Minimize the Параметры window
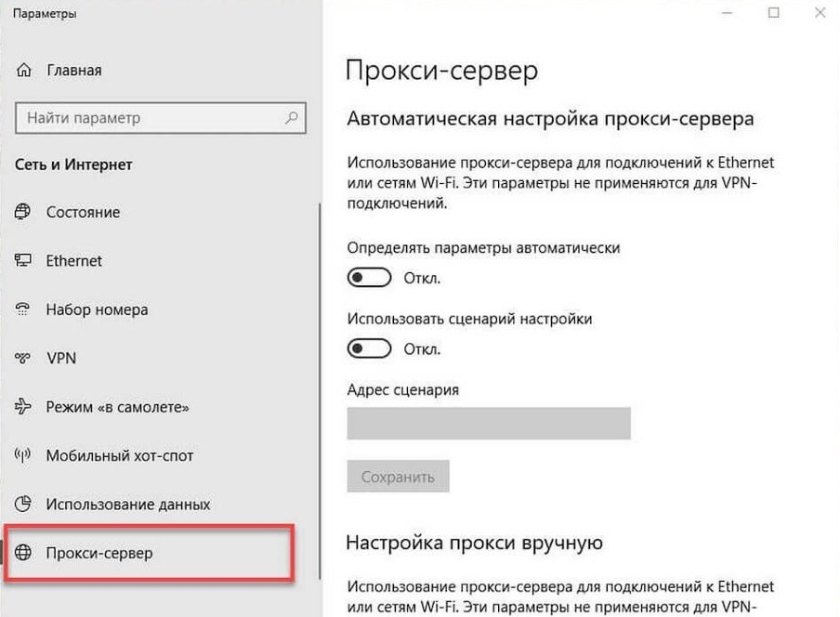 point(727,12)
